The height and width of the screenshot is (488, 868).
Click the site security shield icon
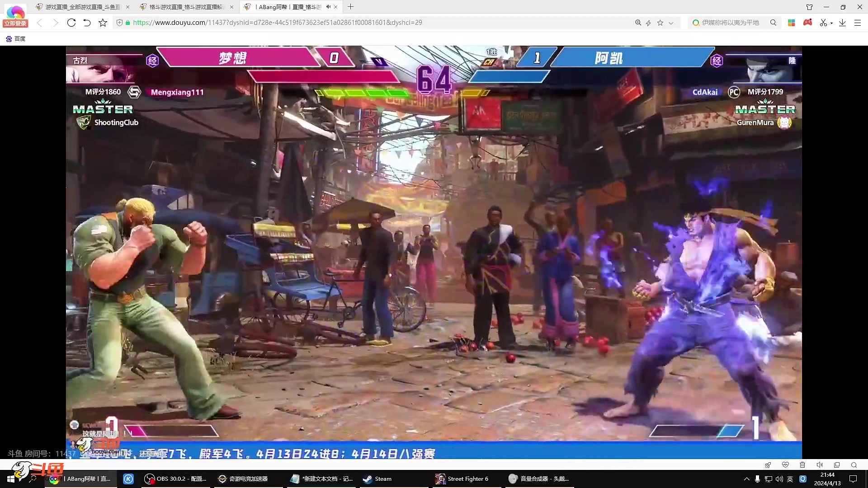point(119,23)
